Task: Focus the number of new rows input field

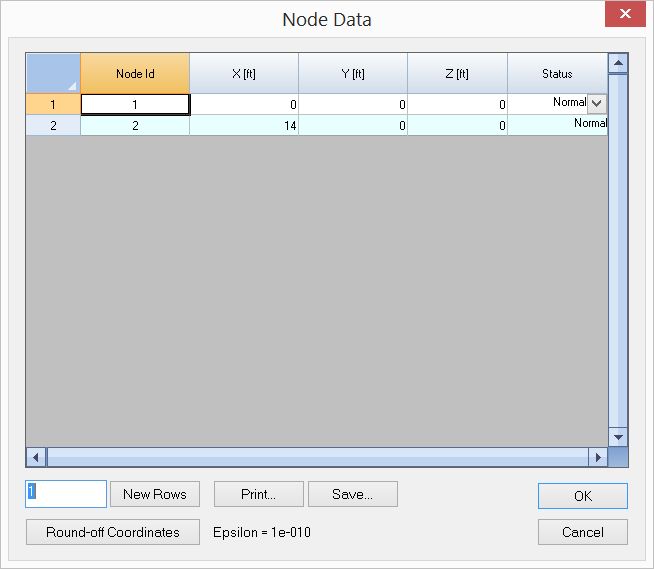Action: (66, 494)
